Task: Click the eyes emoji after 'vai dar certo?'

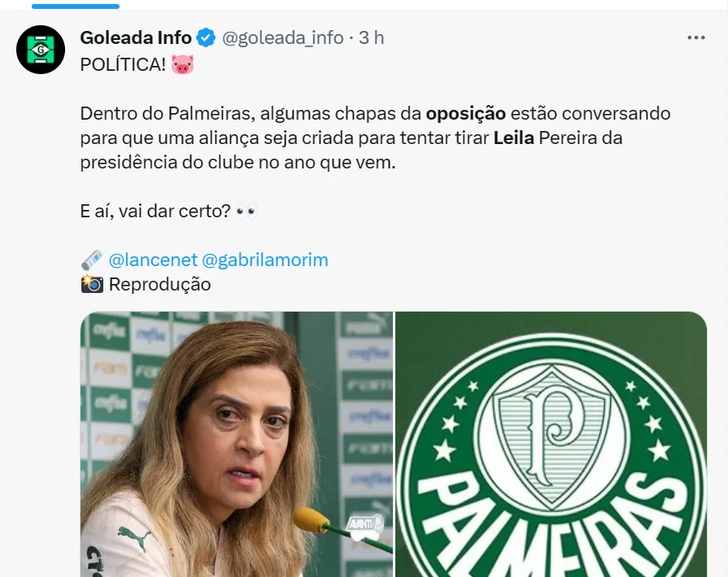Action: 246,212
